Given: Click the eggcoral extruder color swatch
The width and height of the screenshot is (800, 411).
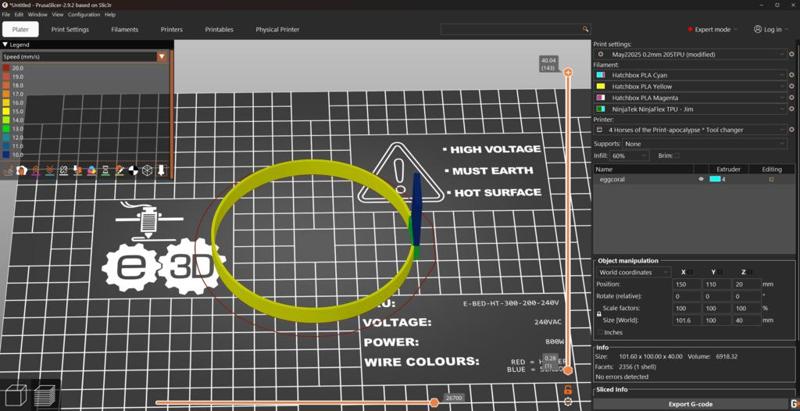Looking at the screenshot, I should (715, 179).
